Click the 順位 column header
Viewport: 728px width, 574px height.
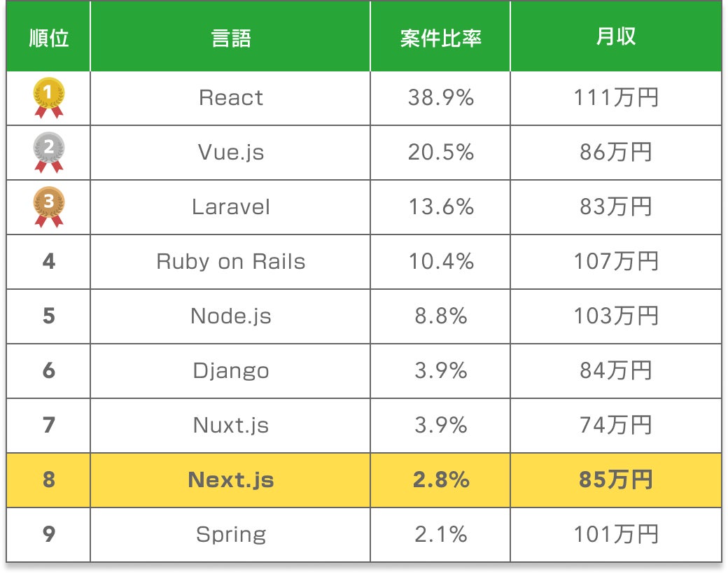point(48,38)
